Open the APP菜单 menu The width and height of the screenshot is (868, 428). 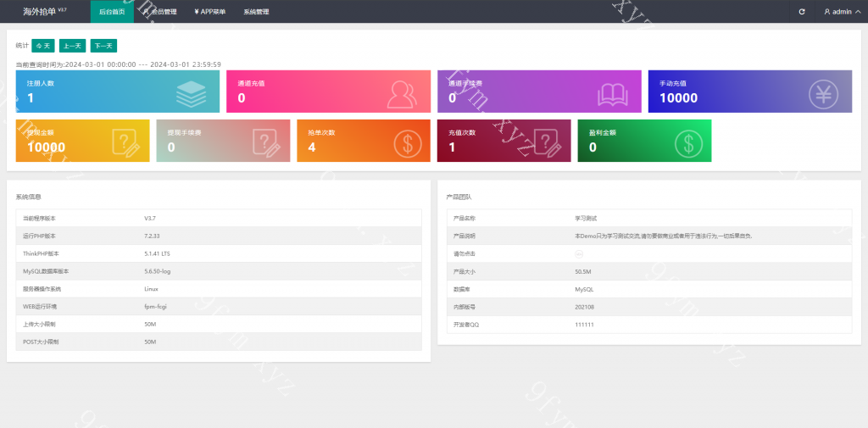point(210,12)
